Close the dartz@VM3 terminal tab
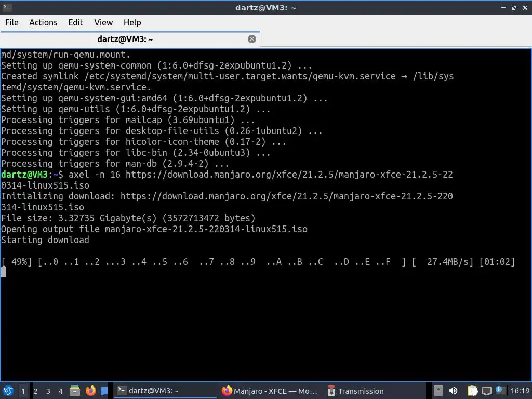532x399 pixels. (x=252, y=39)
